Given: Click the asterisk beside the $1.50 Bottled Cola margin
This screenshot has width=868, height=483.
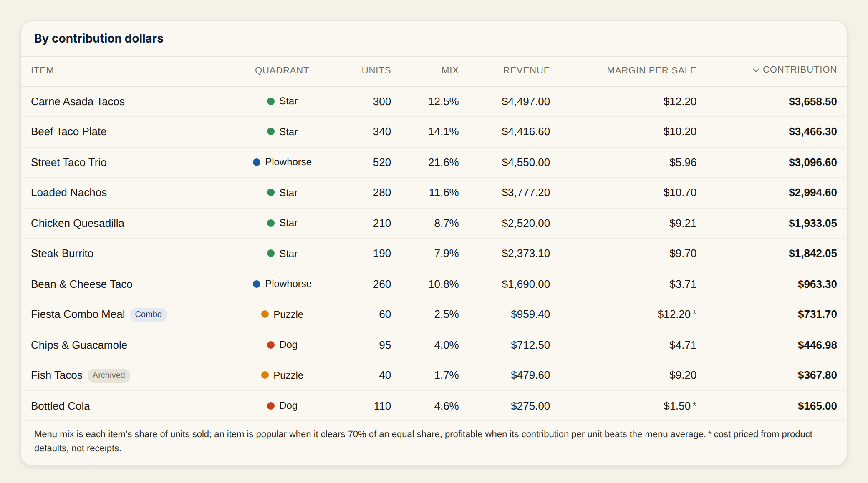Looking at the screenshot, I should click(694, 405).
